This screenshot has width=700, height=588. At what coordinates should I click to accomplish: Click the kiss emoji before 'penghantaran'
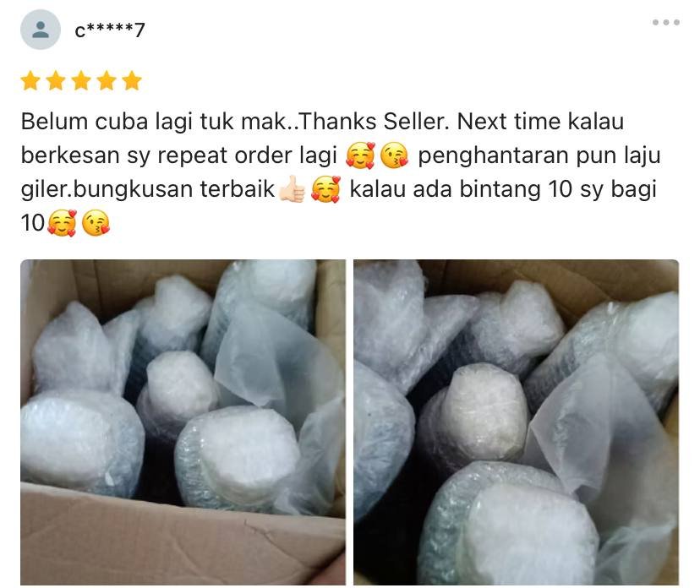click(x=394, y=155)
